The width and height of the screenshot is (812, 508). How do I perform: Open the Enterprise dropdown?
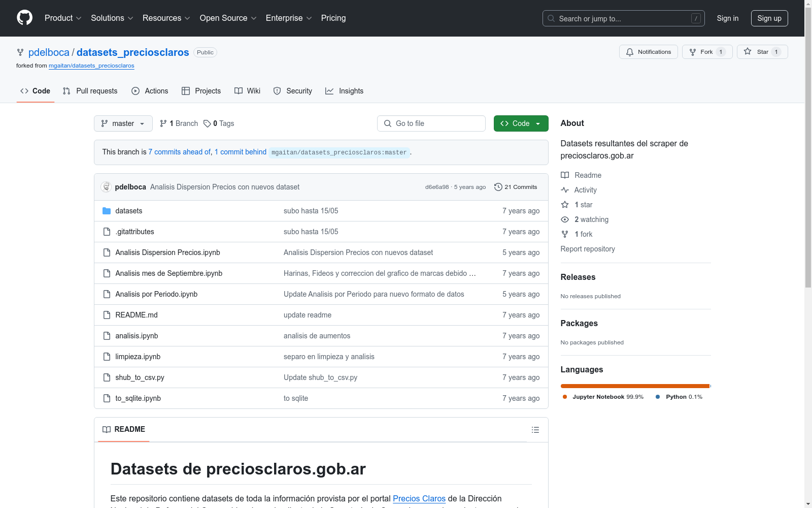pyautogui.click(x=289, y=18)
